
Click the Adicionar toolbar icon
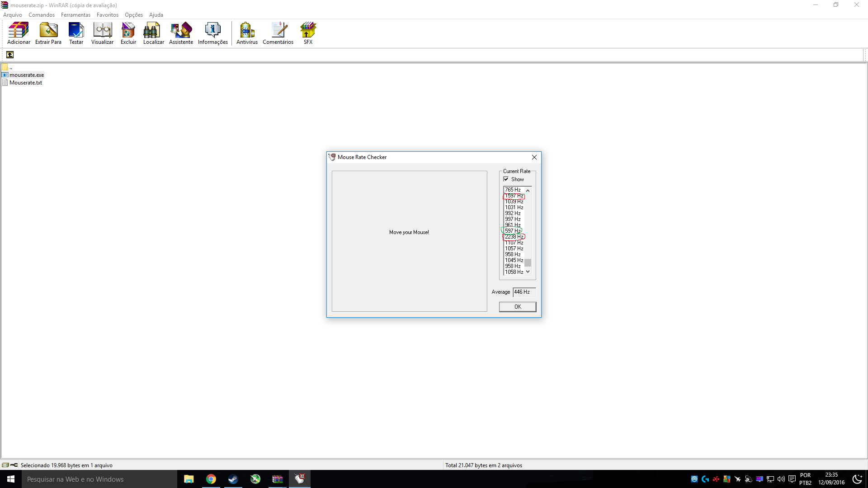[19, 33]
